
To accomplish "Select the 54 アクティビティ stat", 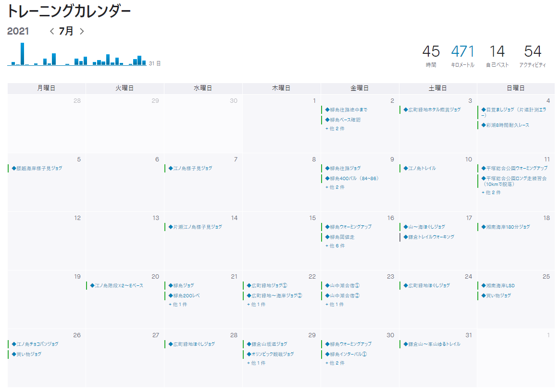I will (533, 56).
